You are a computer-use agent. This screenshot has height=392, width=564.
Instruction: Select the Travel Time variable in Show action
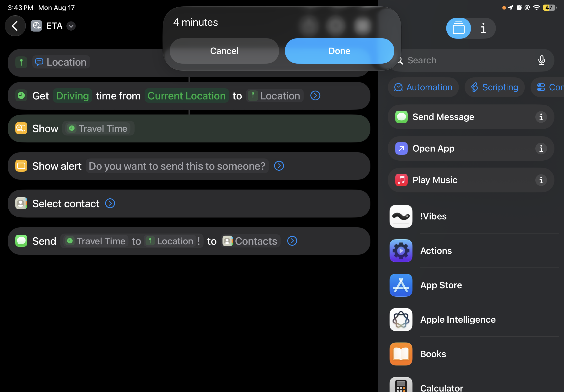tap(98, 128)
